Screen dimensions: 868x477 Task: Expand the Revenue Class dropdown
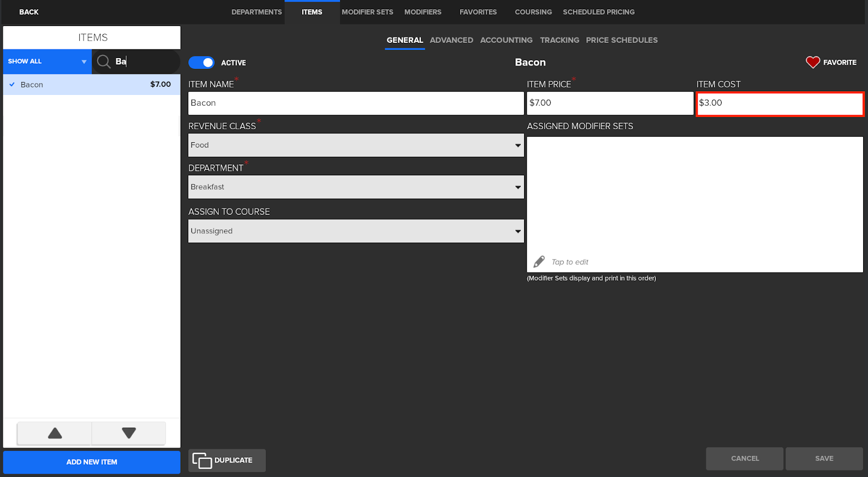(355, 145)
